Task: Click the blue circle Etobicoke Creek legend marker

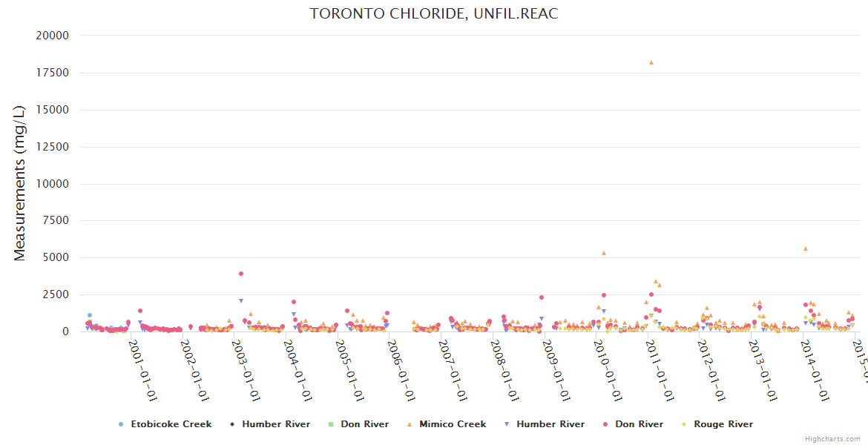Action: pyautogui.click(x=121, y=424)
